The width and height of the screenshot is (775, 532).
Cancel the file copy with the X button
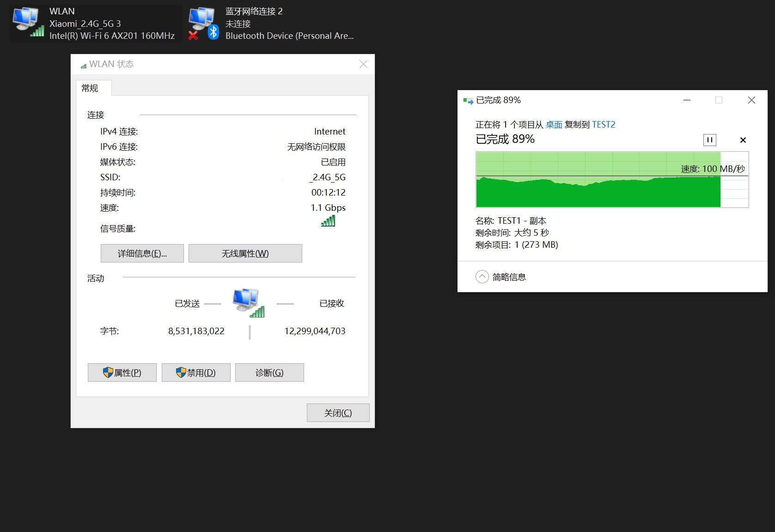point(743,140)
